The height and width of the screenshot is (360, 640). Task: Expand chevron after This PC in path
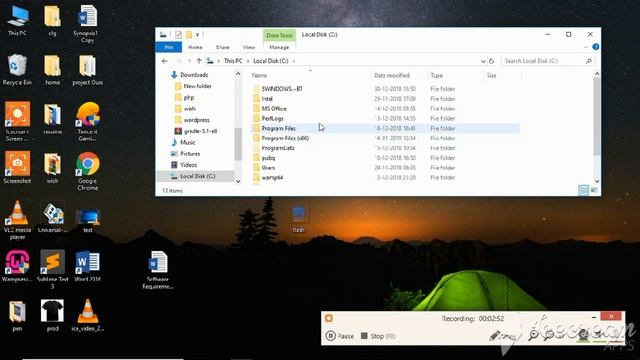(x=248, y=61)
